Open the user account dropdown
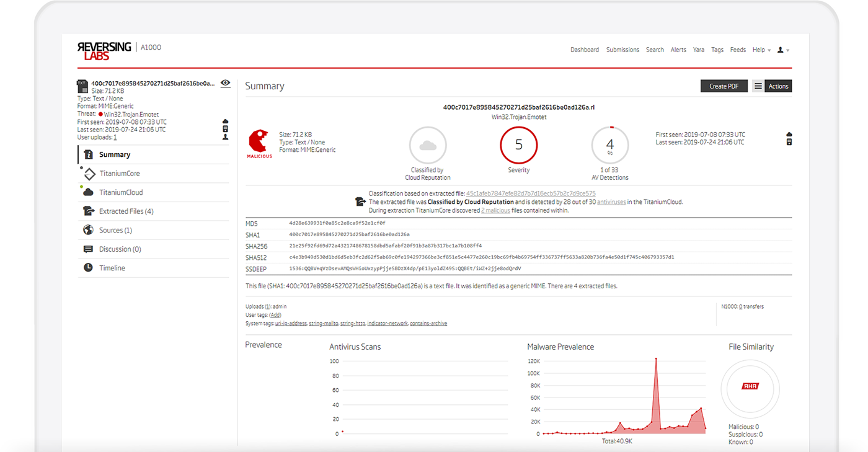868x452 pixels. (x=783, y=50)
